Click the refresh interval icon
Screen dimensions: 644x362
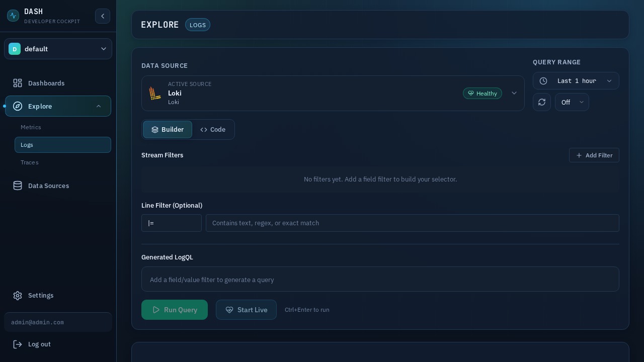coord(542,102)
